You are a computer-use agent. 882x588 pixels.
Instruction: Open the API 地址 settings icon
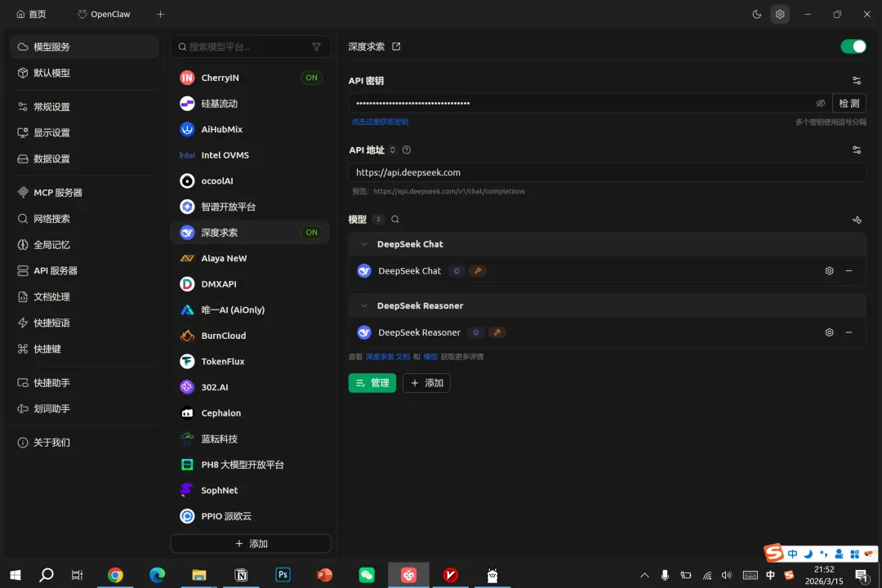click(856, 149)
